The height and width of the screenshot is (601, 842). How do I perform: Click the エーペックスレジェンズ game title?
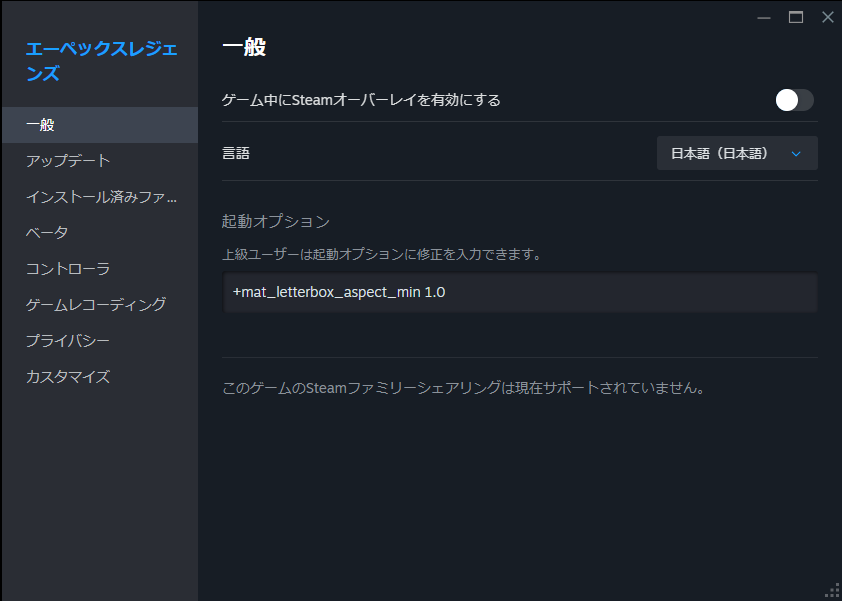pos(101,61)
